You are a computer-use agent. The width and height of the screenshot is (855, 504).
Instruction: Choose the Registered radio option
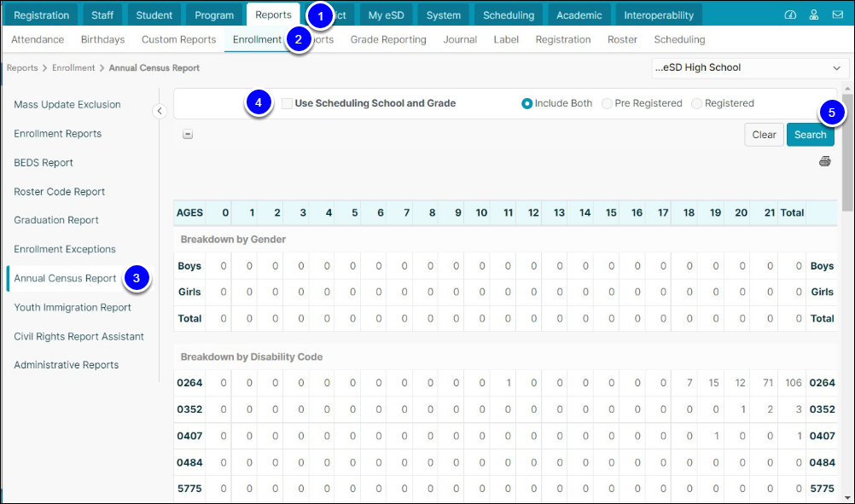(696, 103)
